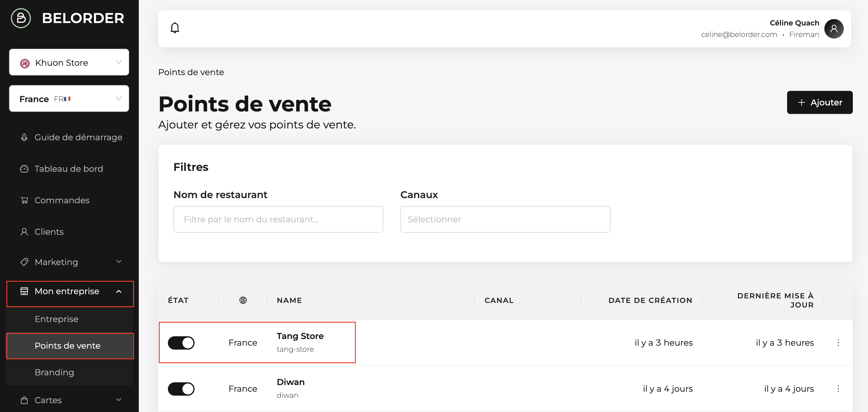Click Tang Store creation date il y a 3 heures
Image resolution: width=868 pixels, height=412 pixels.
(663, 343)
